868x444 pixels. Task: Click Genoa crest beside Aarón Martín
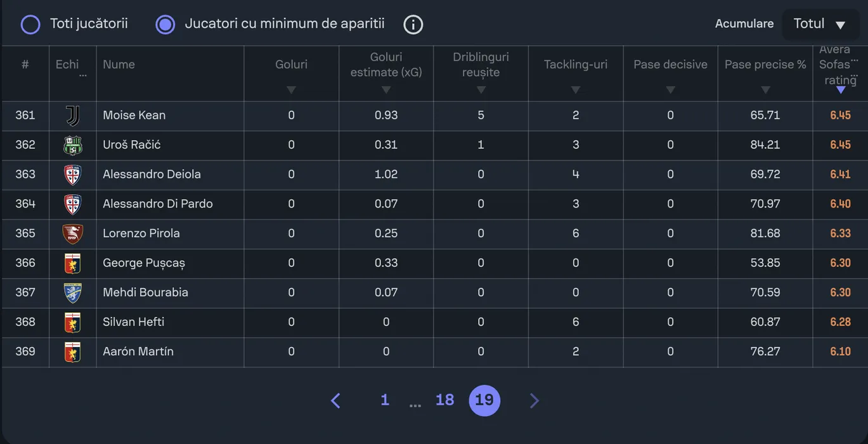[73, 351]
